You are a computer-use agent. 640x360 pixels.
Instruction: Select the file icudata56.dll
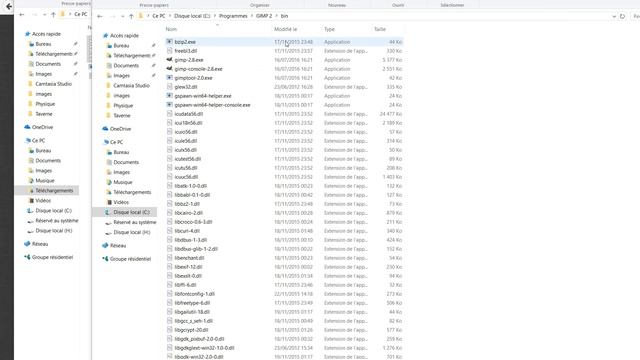point(189,114)
